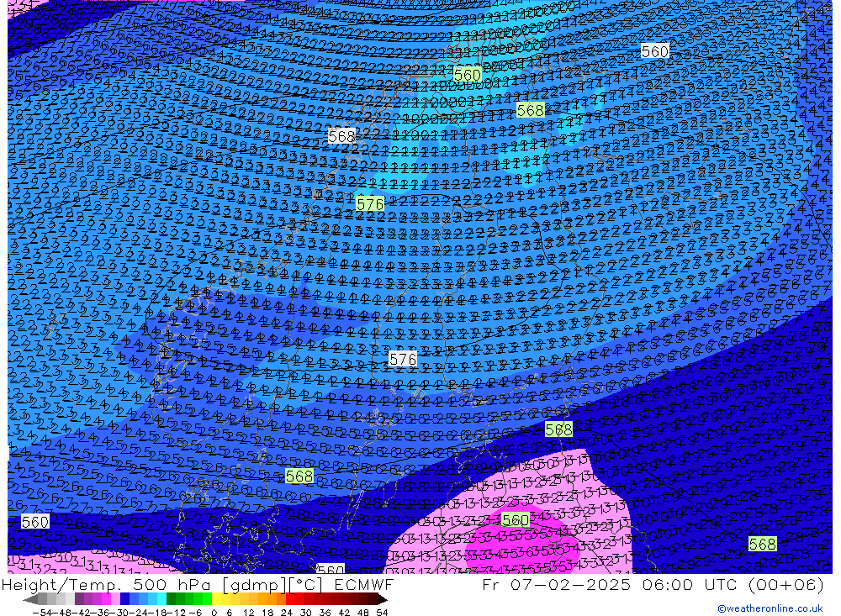
Task: Pick the dark green swatch at -18°C boundary
Action: pos(171,600)
